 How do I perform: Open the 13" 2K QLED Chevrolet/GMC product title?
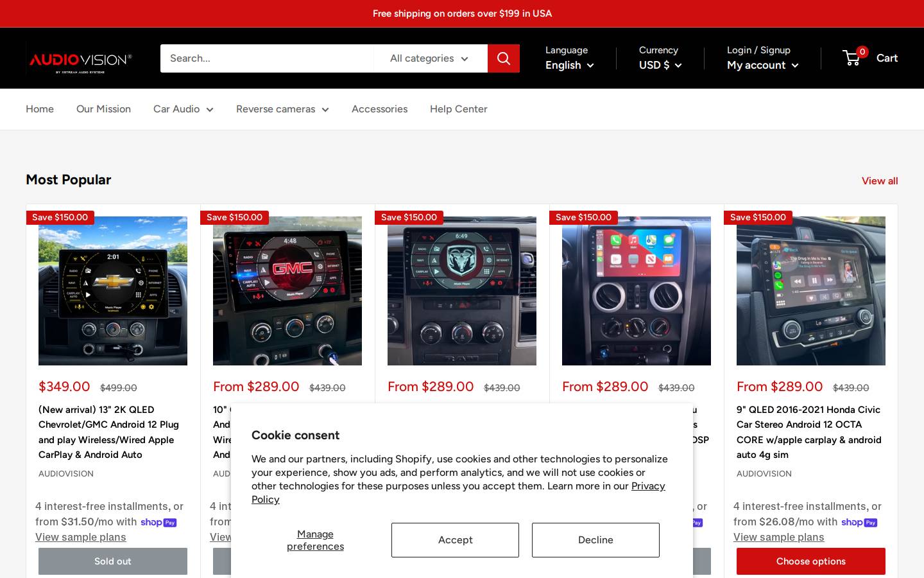[109, 432]
